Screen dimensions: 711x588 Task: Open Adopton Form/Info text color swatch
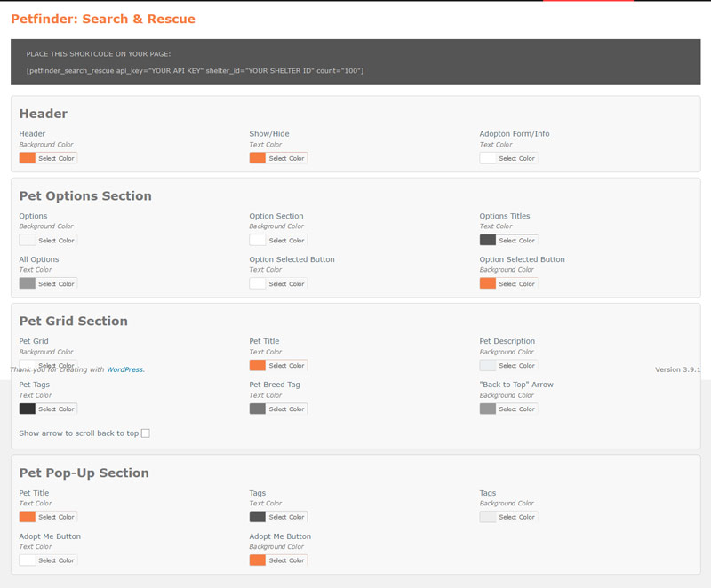click(488, 158)
